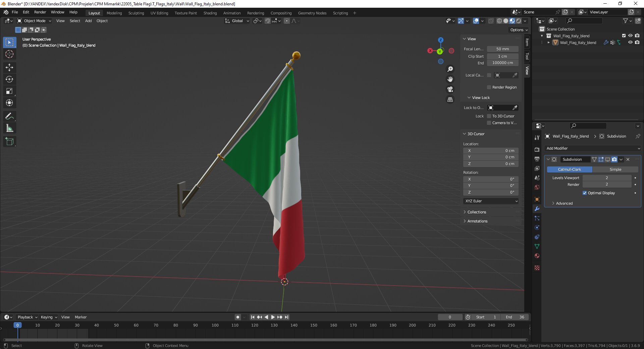
Task: Open the Add menu in viewport header
Action: point(88,21)
